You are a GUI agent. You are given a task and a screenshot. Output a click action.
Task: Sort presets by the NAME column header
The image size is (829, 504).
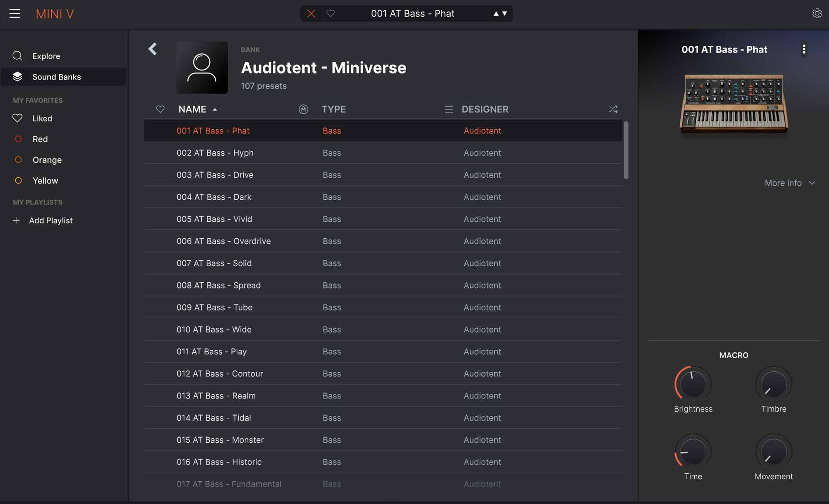pyautogui.click(x=192, y=109)
